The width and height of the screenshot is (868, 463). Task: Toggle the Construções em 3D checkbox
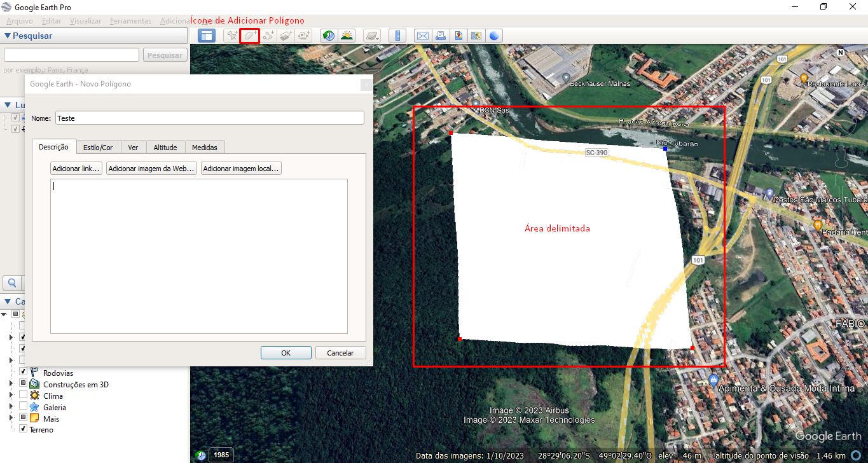(23, 383)
